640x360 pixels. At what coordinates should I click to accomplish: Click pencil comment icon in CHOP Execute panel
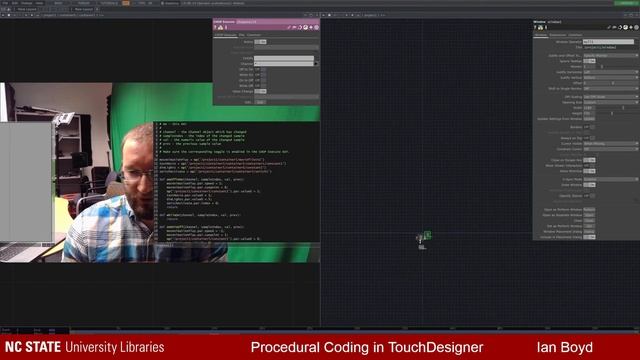(x=289, y=27)
